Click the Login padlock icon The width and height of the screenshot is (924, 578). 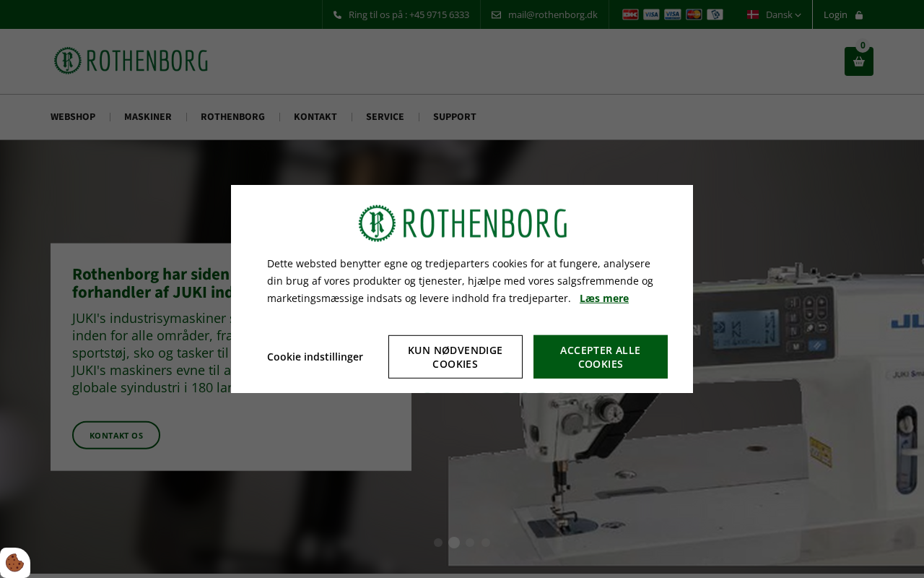[x=859, y=14]
